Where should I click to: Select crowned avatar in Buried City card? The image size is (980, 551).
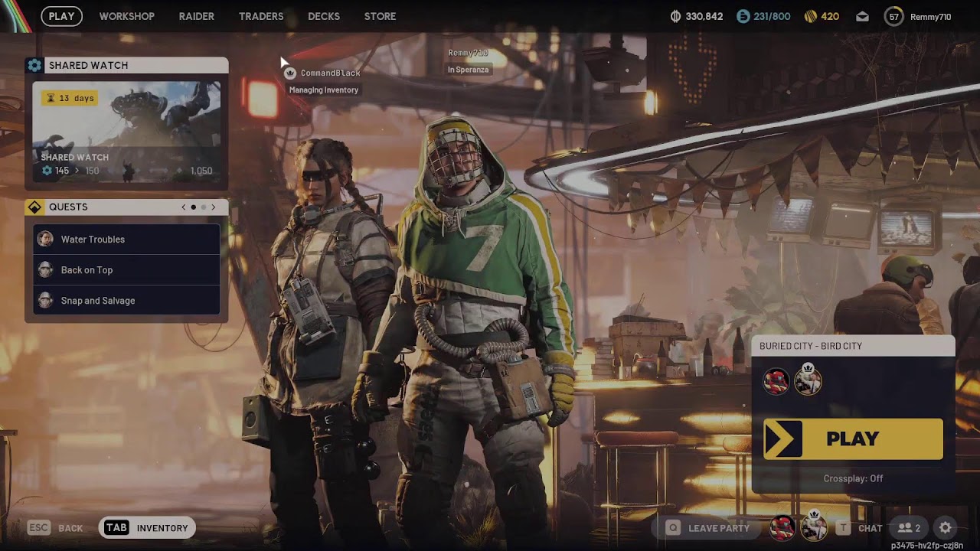(808, 379)
